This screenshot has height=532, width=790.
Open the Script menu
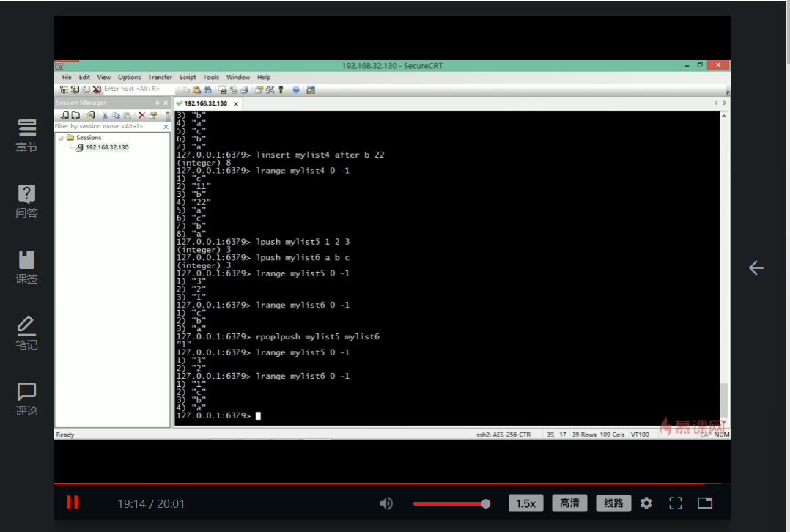point(188,77)
